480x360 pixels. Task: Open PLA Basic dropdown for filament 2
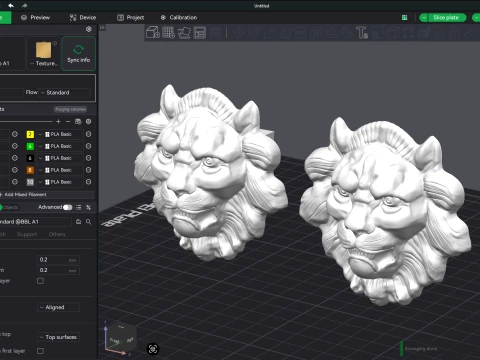tap(60, 134)
